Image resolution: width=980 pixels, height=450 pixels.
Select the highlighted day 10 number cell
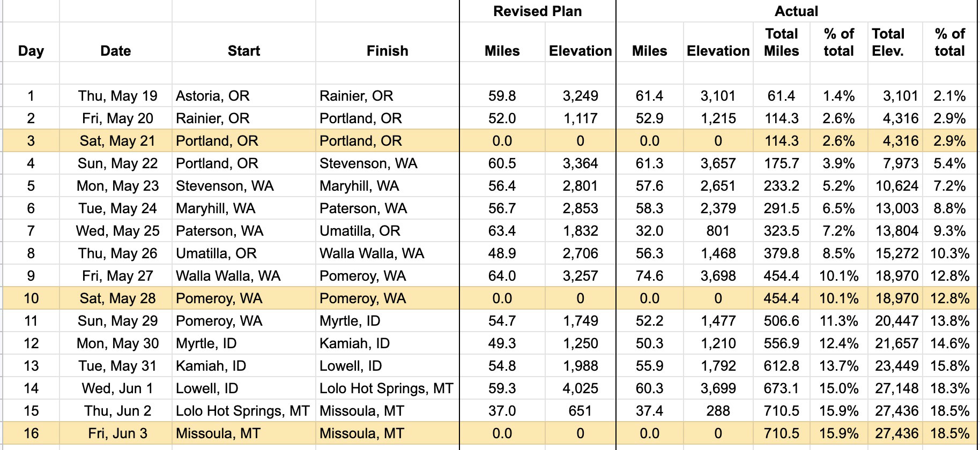pos(31,298)
